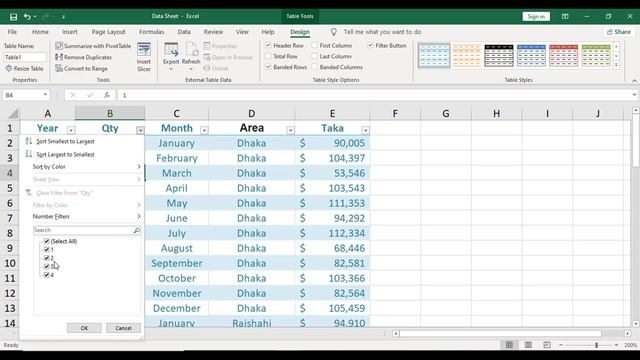Click Cancel in the filter menu

coord(123,328)
